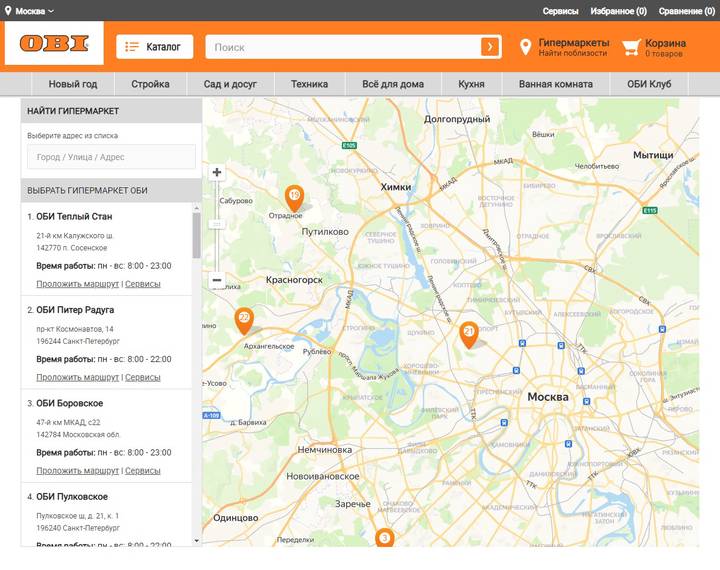Zoom out the map with minus button
Screen dimensions: 720x570
(217, 280)
